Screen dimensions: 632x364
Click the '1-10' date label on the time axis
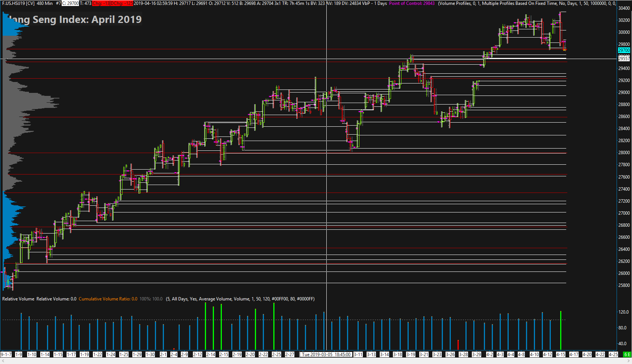[32, 354]
